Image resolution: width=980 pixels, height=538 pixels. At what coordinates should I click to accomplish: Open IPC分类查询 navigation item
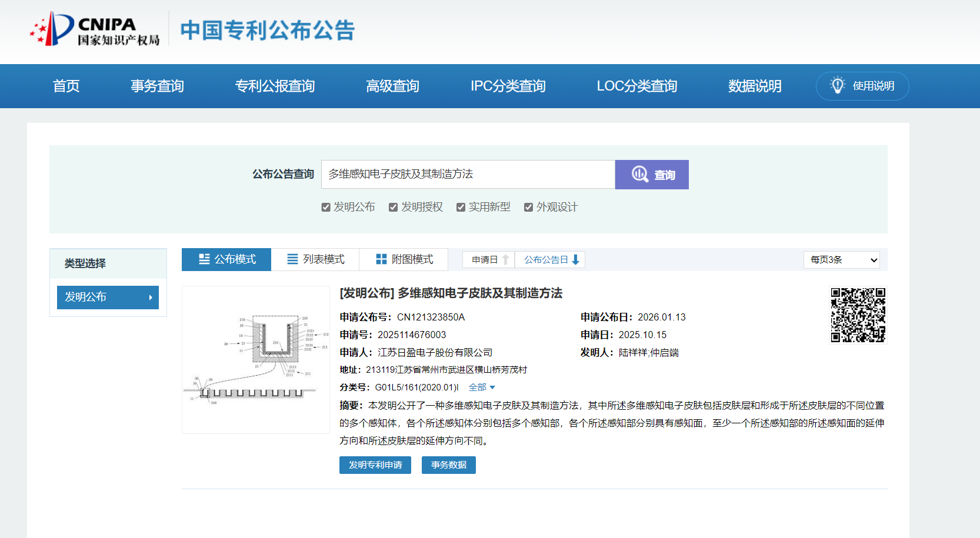pos(508,86)
